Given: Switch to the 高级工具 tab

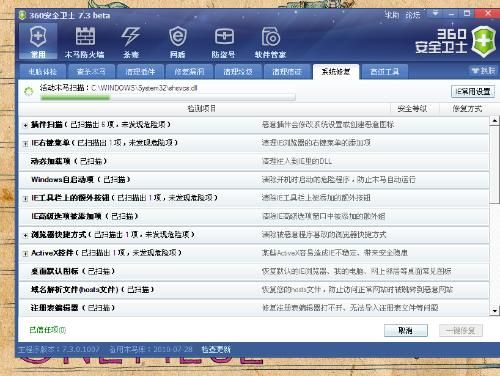Looking at the screenshot, I should point(385,72).
